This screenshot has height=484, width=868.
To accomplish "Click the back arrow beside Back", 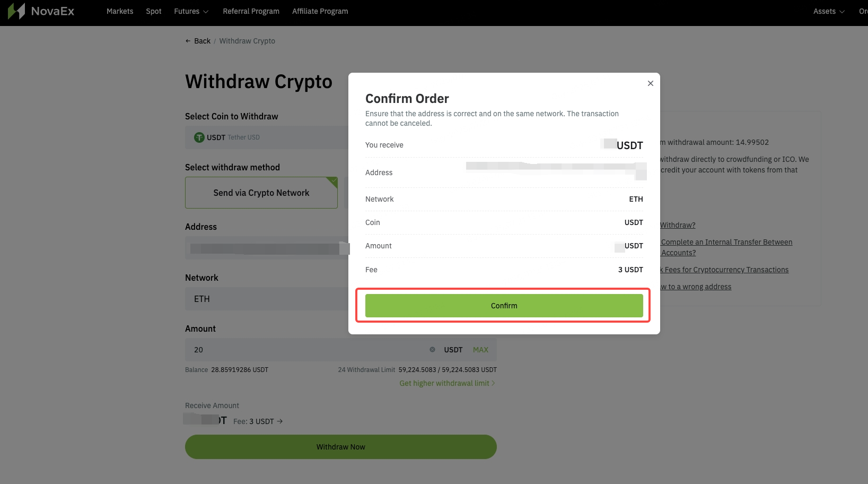I will [x=188, y=41].
